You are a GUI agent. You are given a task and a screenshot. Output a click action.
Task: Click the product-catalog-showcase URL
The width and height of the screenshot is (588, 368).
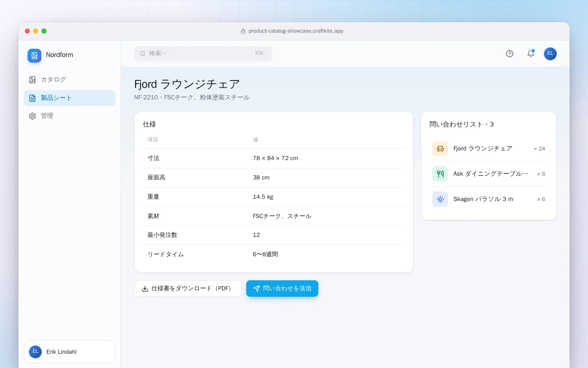coord(296,31)
